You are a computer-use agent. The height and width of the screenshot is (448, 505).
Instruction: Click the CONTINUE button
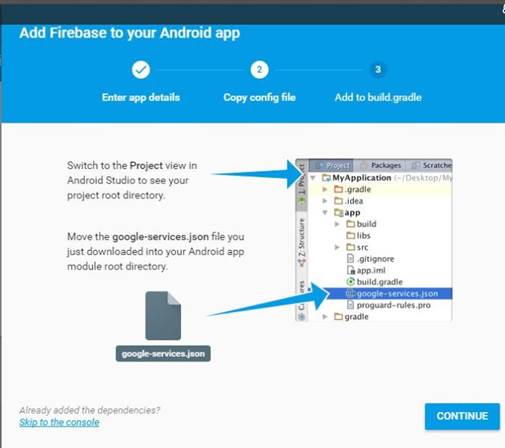coord(462,416)
